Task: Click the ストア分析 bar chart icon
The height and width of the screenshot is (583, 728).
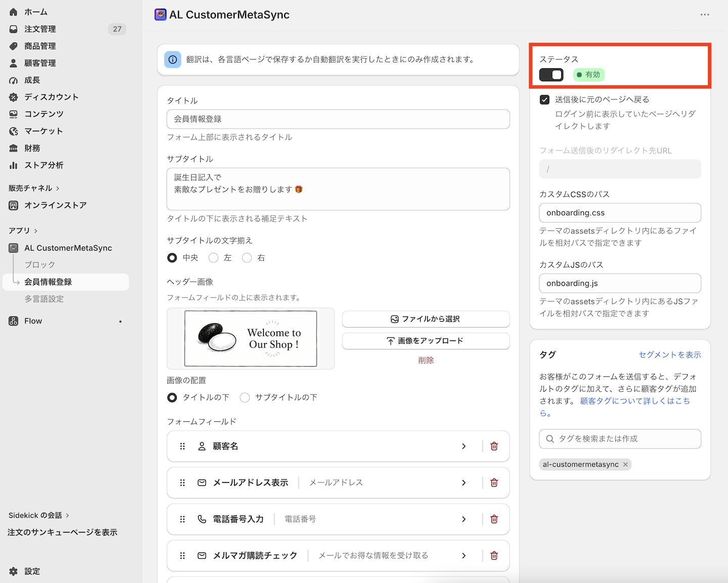Action: pyautogui.click(x=14, y=165)
